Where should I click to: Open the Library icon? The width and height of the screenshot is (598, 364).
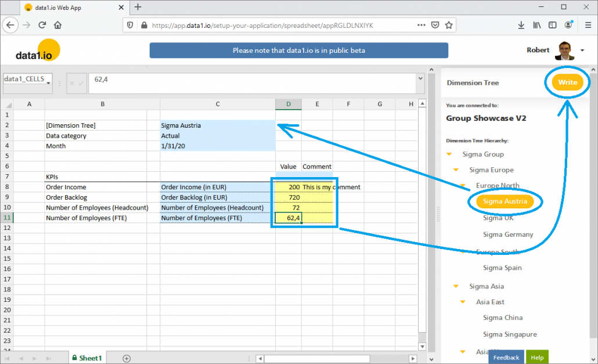(537, 25)
